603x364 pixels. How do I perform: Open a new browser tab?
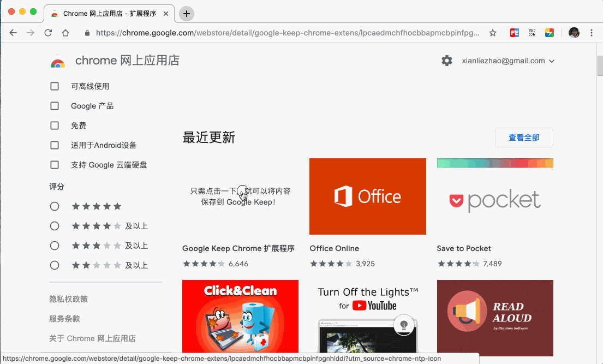tap(187, 14)
